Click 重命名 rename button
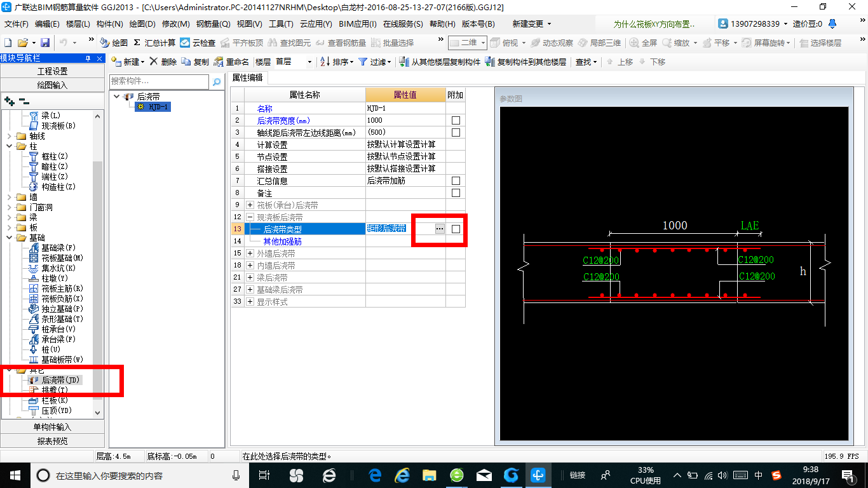 (x=232, y=62)
